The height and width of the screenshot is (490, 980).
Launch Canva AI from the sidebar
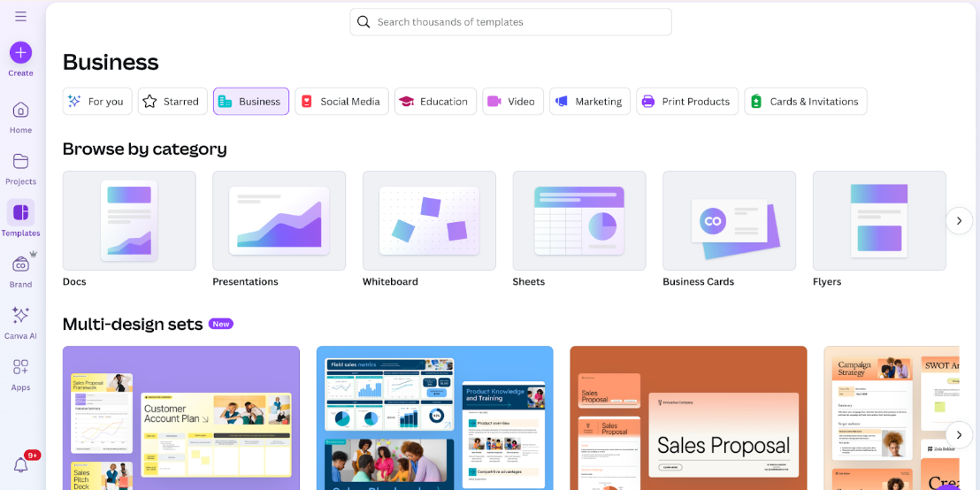[20, 316]
